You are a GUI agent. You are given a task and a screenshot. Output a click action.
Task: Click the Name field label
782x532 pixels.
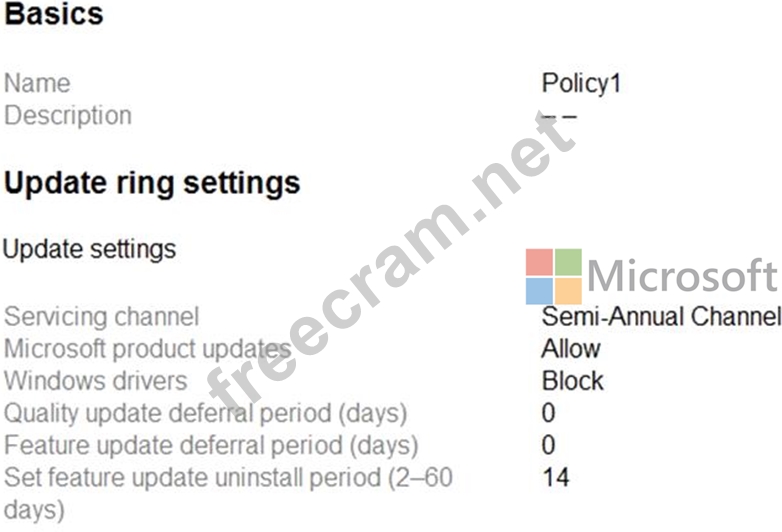(x=37, y=83)
